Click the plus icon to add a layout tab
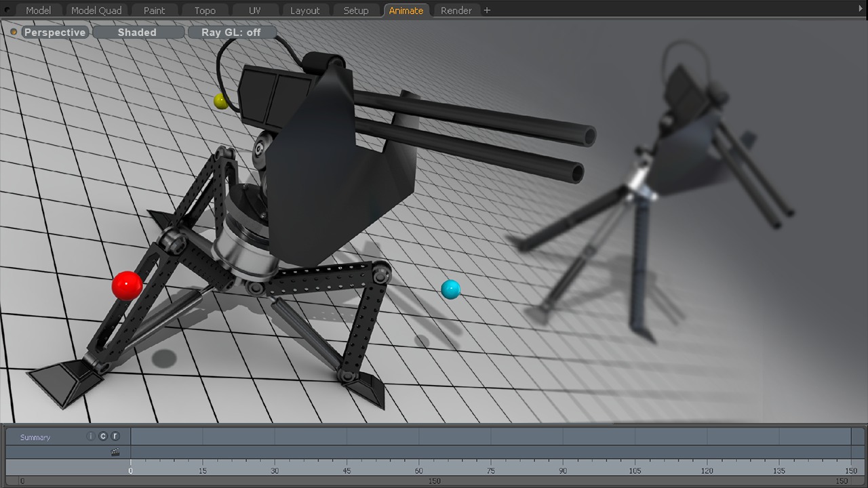 pos(487,10)
